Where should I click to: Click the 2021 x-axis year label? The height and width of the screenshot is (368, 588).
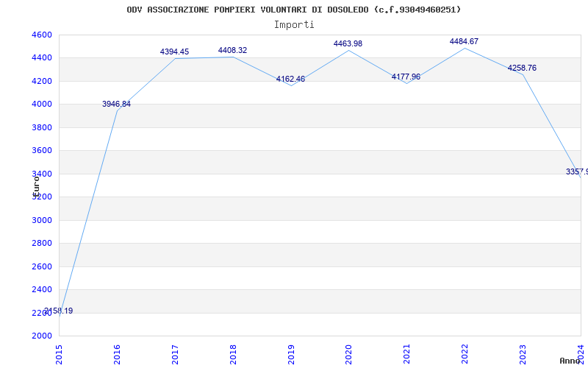[x=407, y=354]
